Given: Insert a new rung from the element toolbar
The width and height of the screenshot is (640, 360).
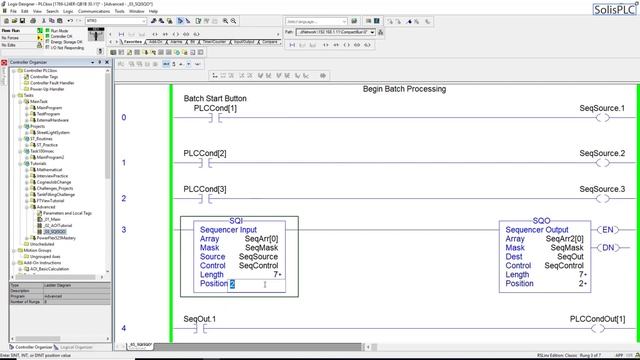Looking at the screenshot, I should coord(121,34).
